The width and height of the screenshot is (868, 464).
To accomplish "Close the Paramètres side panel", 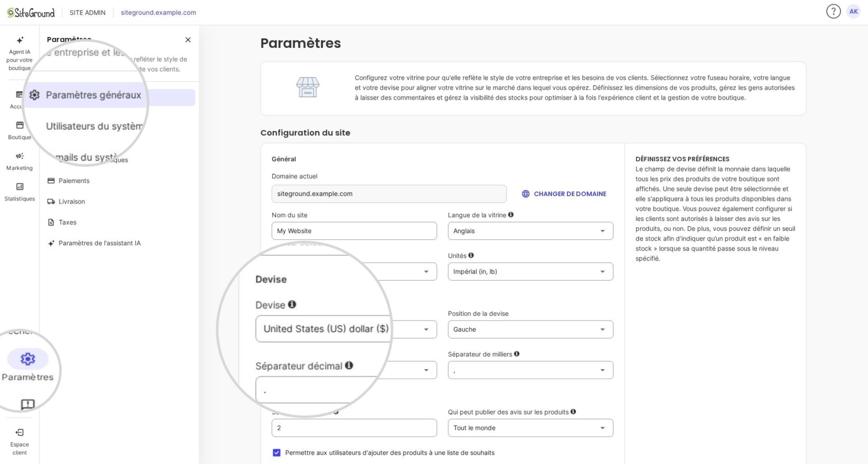I will (x=188, y=40).
